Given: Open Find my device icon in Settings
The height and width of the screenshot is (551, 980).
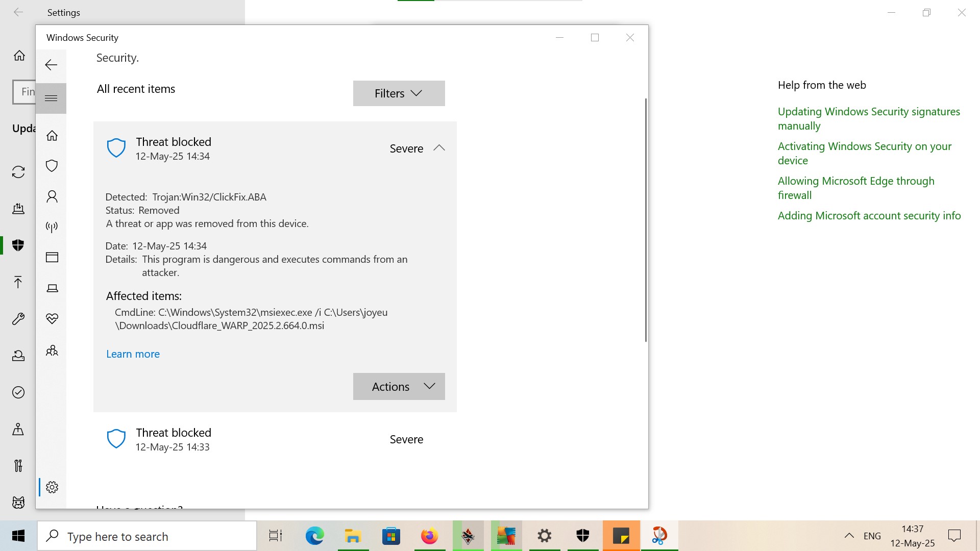Looking at the screenshot, I should 18,429.
